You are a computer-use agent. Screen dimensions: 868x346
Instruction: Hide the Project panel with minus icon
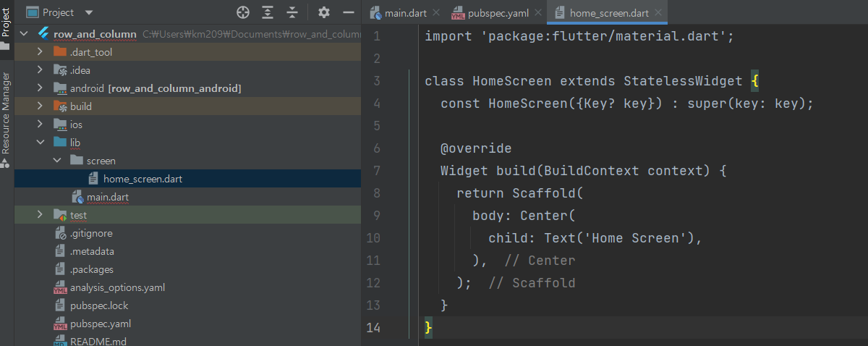point(348,12)
